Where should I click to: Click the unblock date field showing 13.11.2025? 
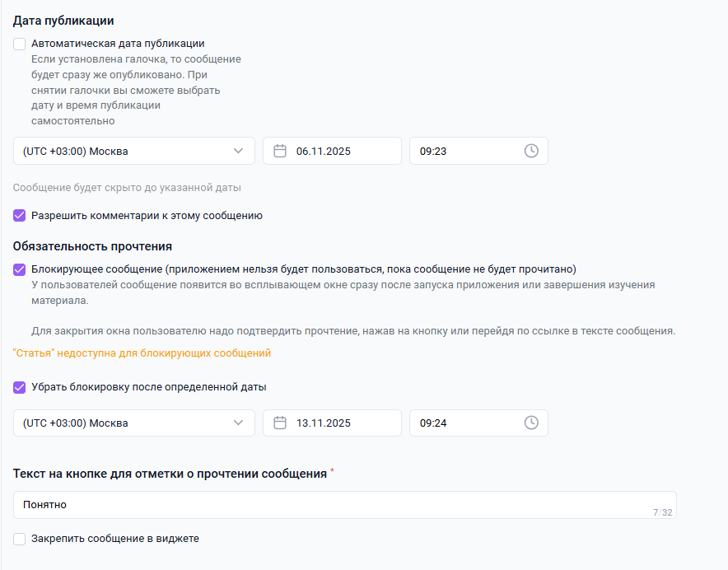coord(338,423)
